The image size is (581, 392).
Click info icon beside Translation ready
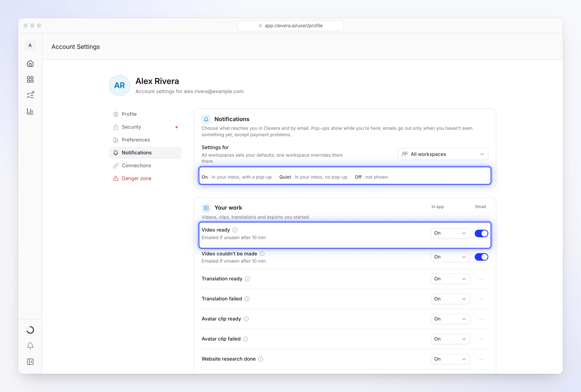[247, 279]
